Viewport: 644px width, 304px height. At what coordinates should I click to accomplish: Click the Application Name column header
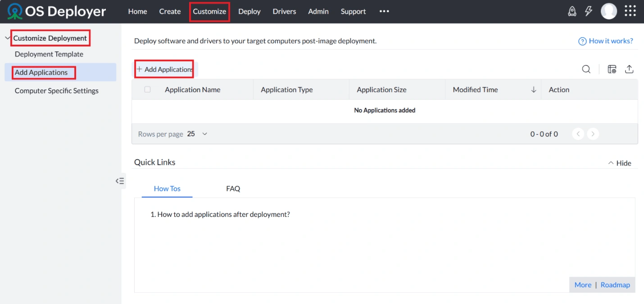point(192,90)
